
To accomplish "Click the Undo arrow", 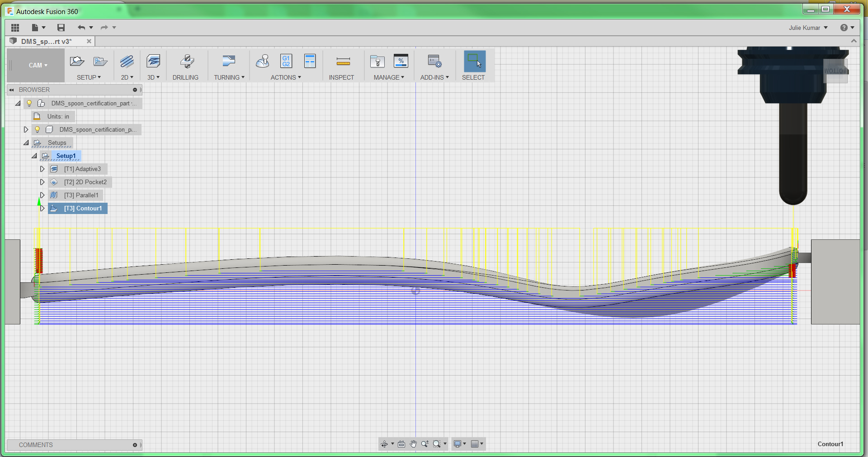I will tap(81, 28).
